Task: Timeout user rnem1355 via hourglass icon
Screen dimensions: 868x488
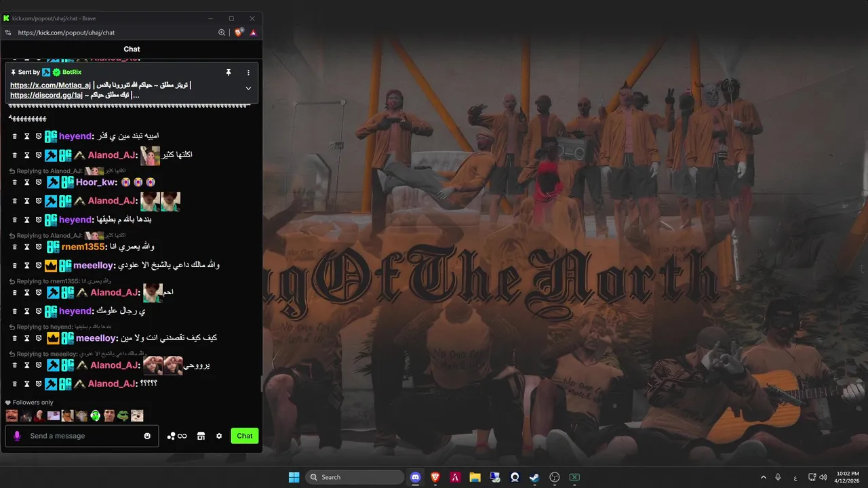Action: pyautogui.click(x=27, y=247)
